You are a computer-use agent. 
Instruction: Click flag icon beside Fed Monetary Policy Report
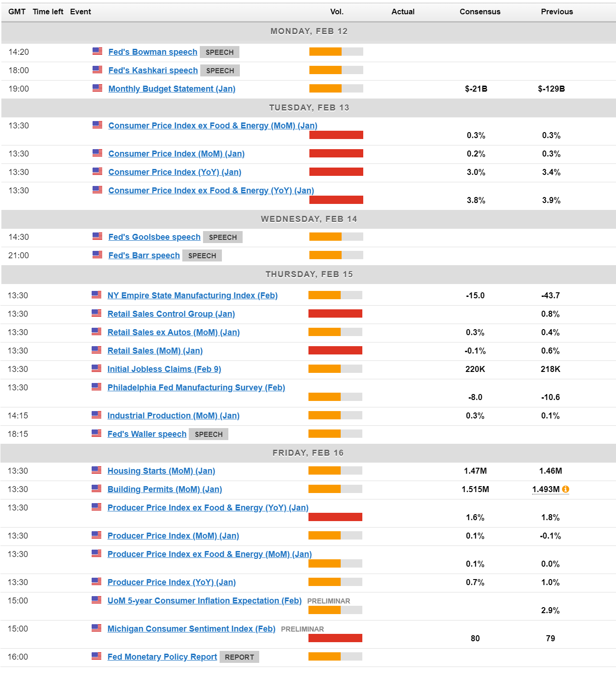click(x=96, y=656)
